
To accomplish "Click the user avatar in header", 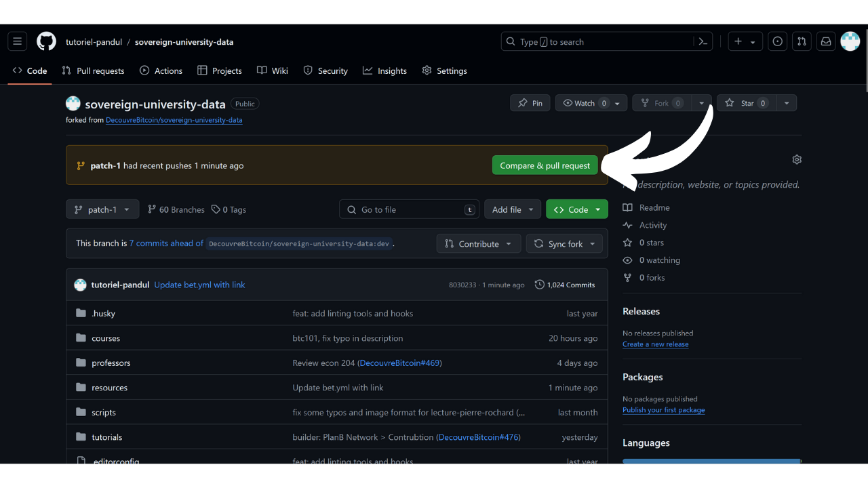I will click(850, 41).
